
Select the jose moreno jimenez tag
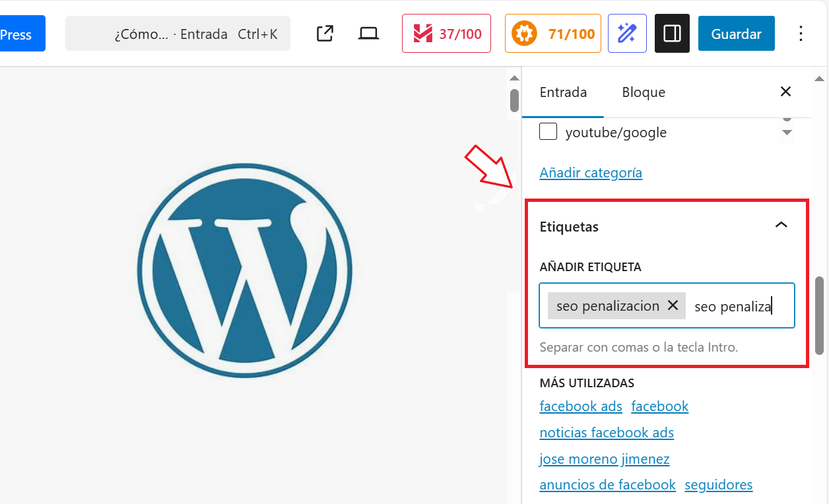tap(605, 459)
